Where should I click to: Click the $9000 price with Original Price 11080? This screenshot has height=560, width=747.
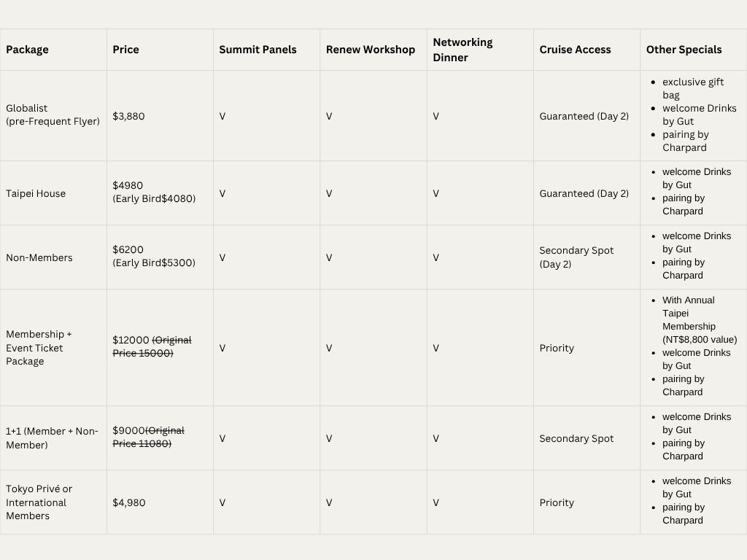(160, 438)
